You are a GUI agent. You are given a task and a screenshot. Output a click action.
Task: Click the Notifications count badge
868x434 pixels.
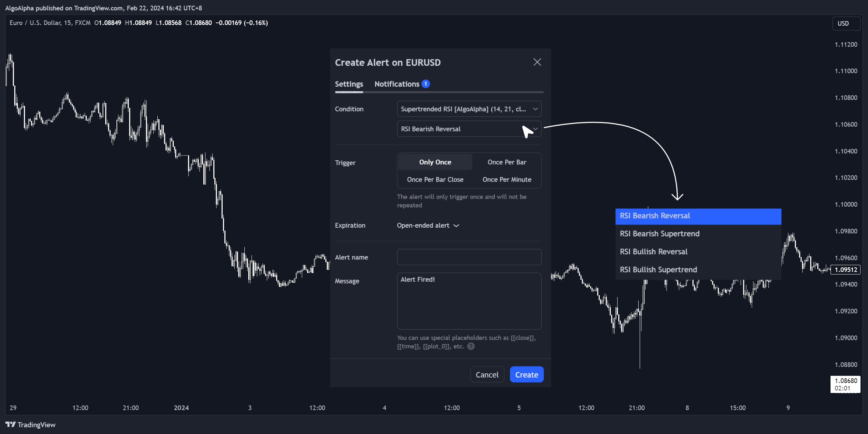[426, 84]
